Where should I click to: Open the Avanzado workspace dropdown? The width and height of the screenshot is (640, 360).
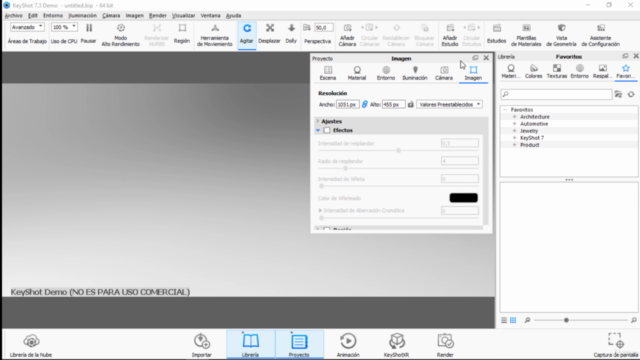coord(27,27)
